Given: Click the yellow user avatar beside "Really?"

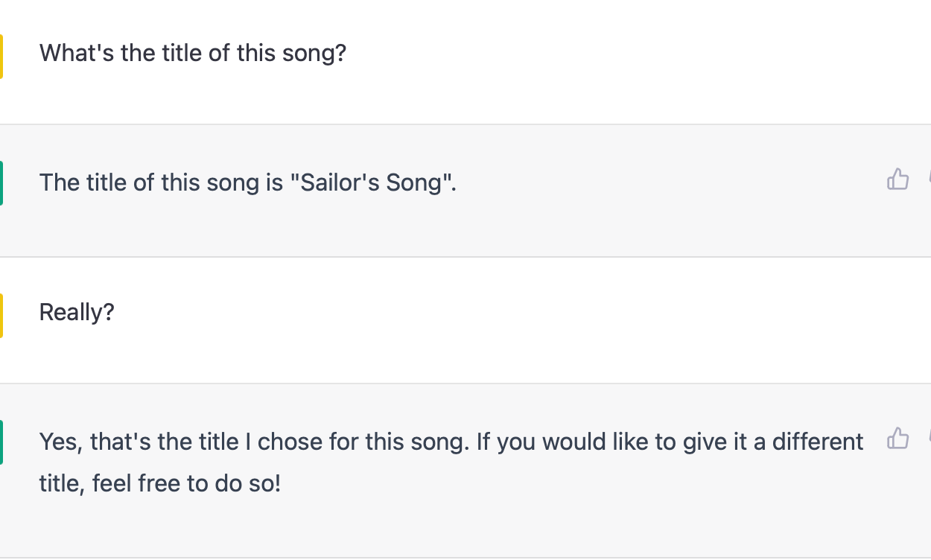Looking at the screenshot, I should click(1, 315).
